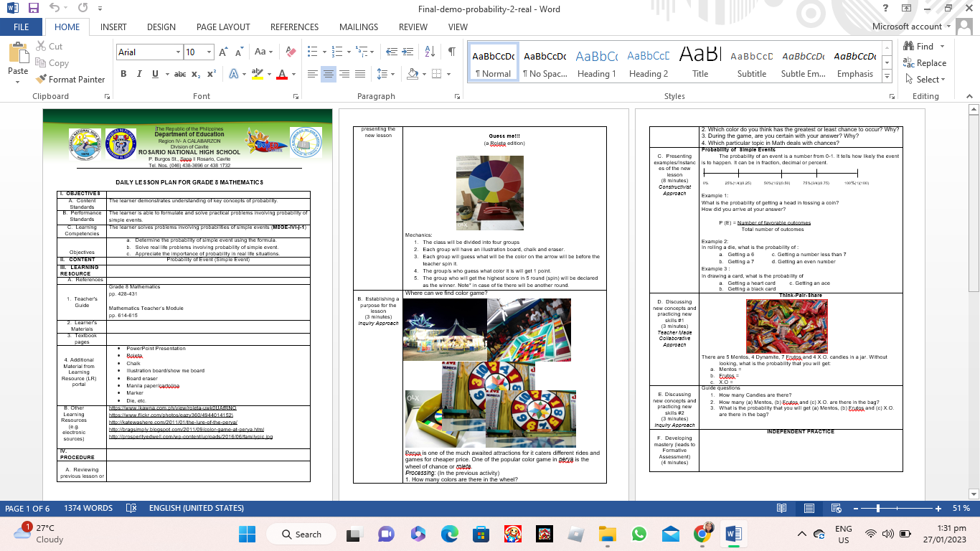980x551 pixels.
Task: Open the font size dropdown
Action: click(x=209, y=52)
